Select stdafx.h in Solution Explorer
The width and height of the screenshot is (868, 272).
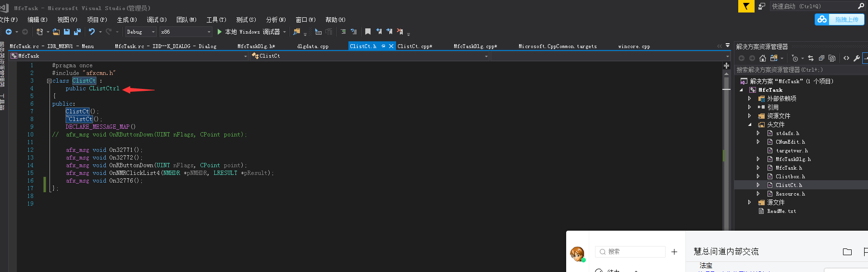coord(787,133)
